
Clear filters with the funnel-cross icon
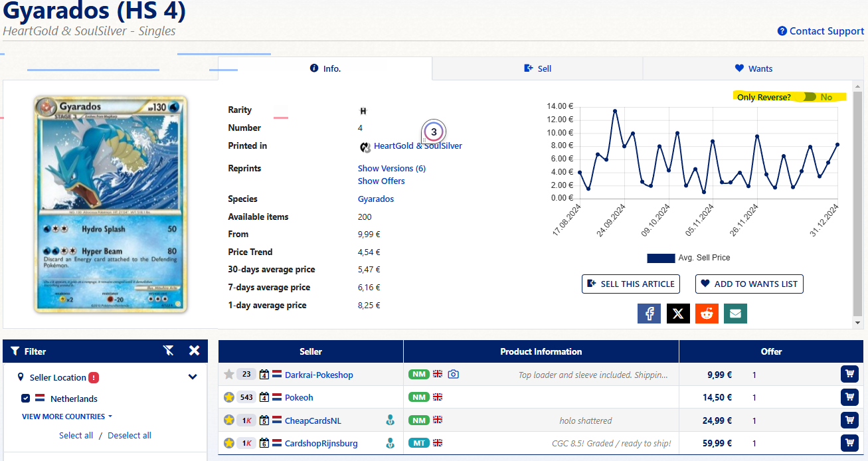pos(169,351)
